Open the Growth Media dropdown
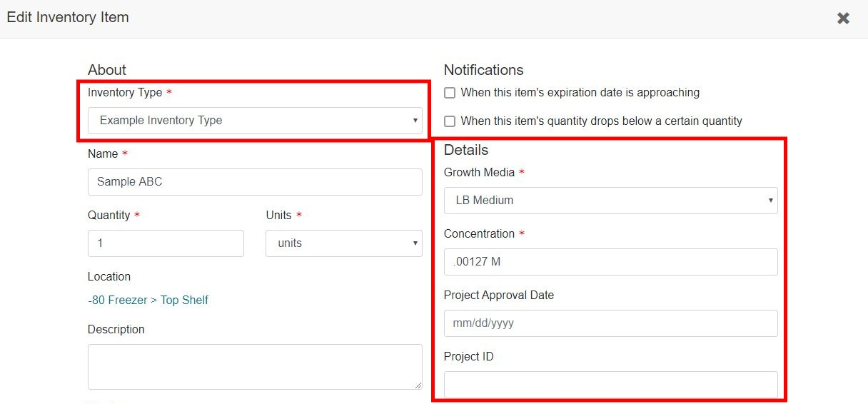This screenshot has height=404, width=868. [610, 201]
